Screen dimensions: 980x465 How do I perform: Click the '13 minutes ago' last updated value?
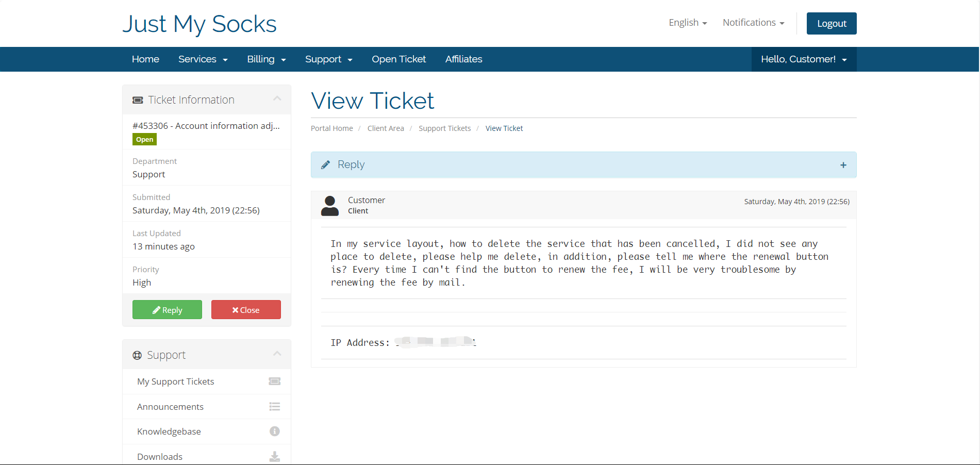tap(163, 246)
